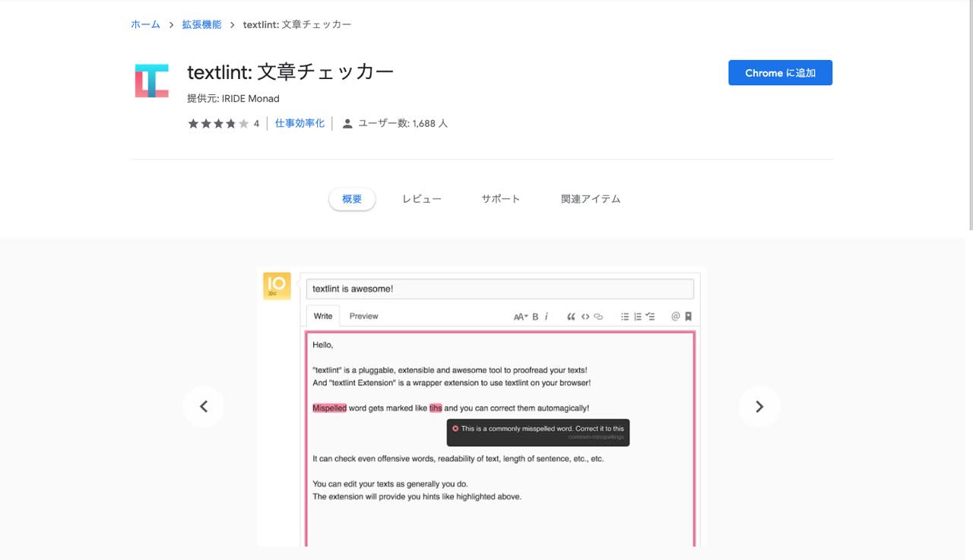This screenshot has width=973, height=560.
Task: Stay on the Write tab
Action: coord(322,315)
